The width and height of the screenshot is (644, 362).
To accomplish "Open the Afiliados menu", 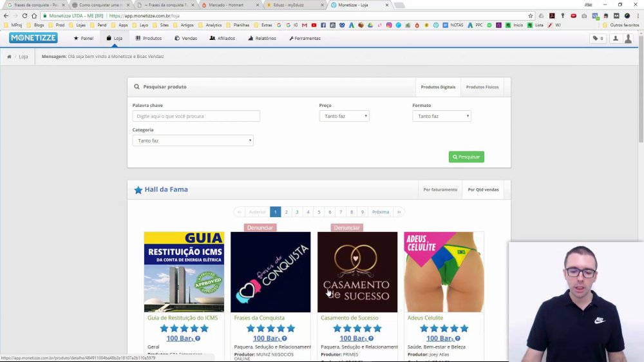I will 222,38.
